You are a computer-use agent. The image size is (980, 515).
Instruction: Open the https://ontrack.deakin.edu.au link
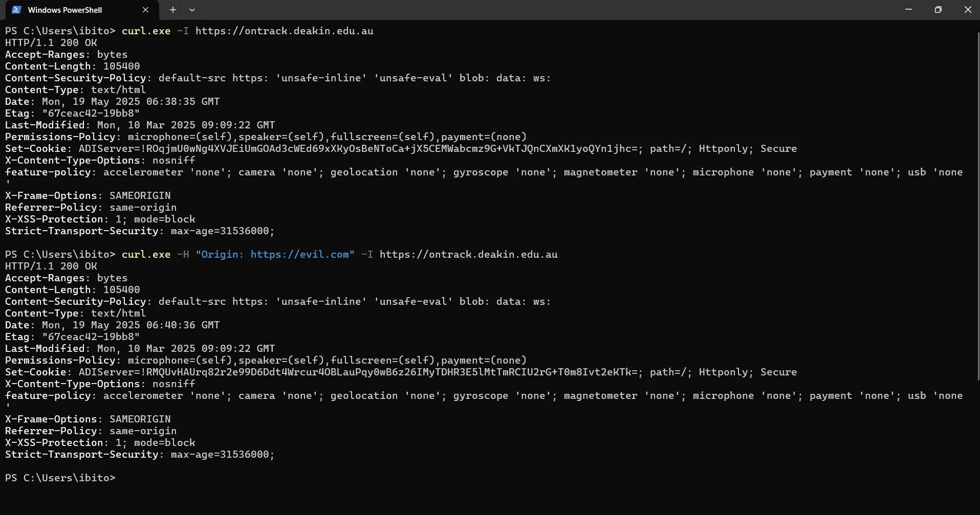285,31
